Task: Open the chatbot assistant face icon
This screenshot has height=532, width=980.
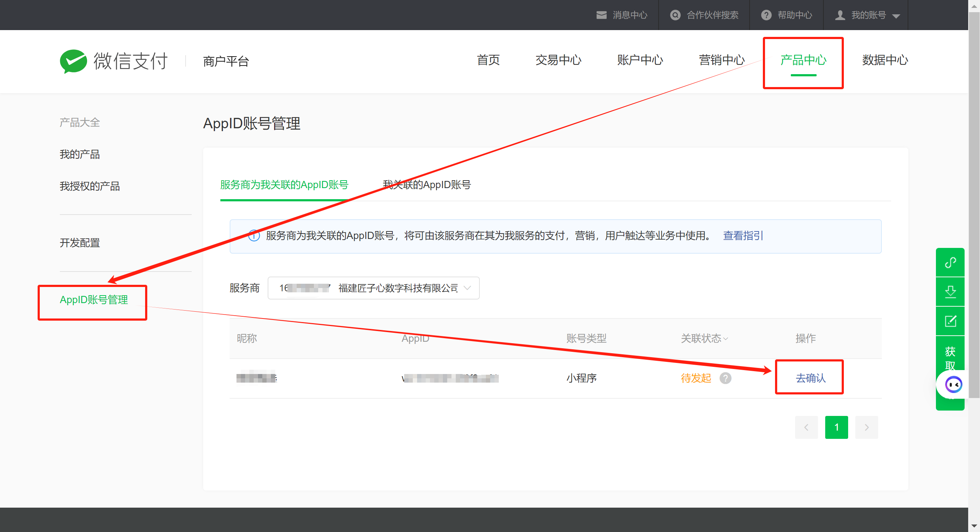Action: 953,385
